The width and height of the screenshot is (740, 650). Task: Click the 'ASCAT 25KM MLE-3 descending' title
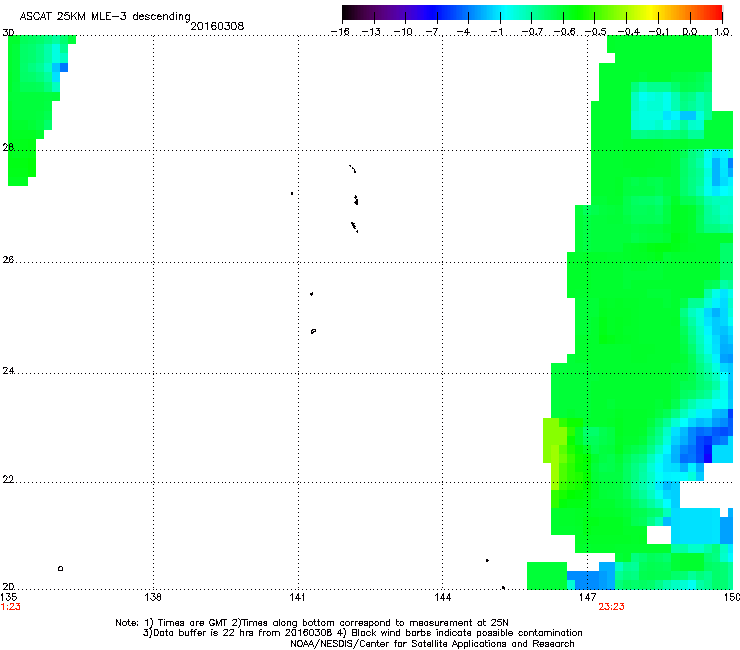[105, 16]
